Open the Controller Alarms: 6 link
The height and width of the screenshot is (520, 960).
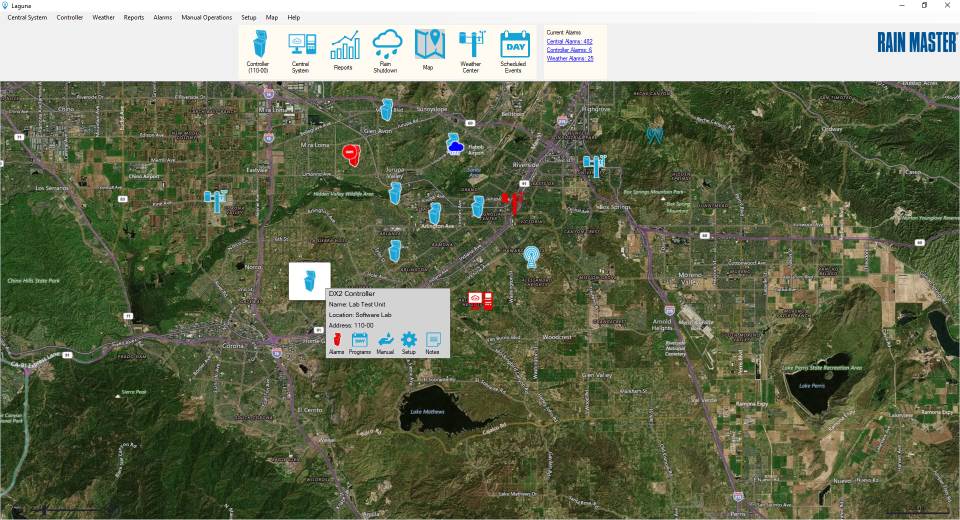(x=569, y=50)
